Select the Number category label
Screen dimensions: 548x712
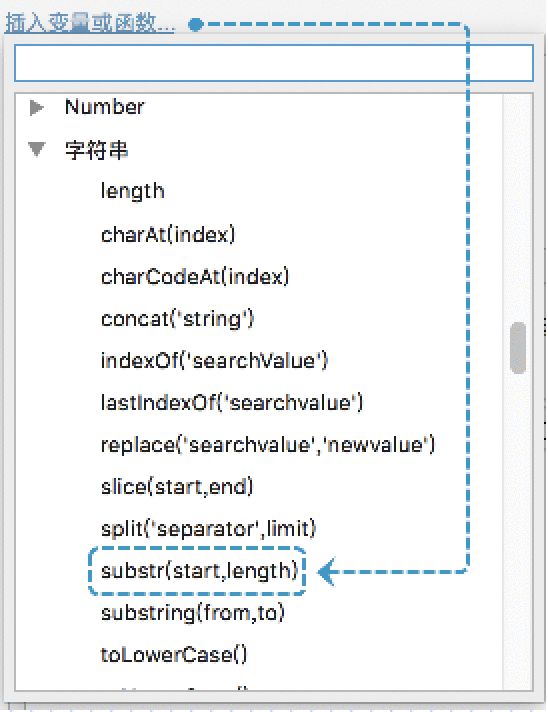(104, 107)
